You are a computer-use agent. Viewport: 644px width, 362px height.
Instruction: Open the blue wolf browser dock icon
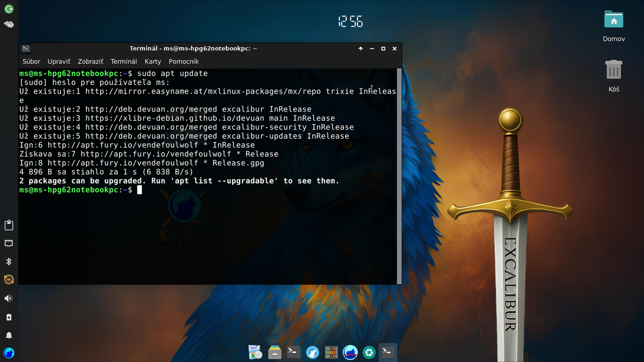[x=312, y=352]
